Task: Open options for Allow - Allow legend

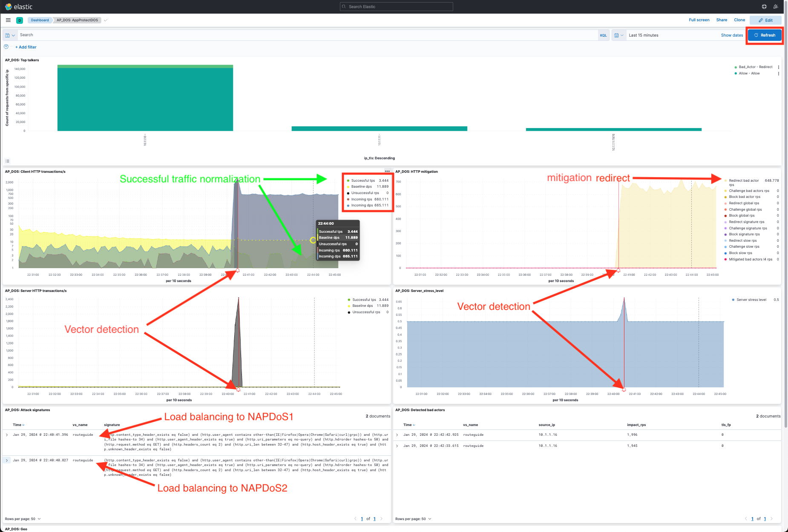Action: tap(779, 74)
